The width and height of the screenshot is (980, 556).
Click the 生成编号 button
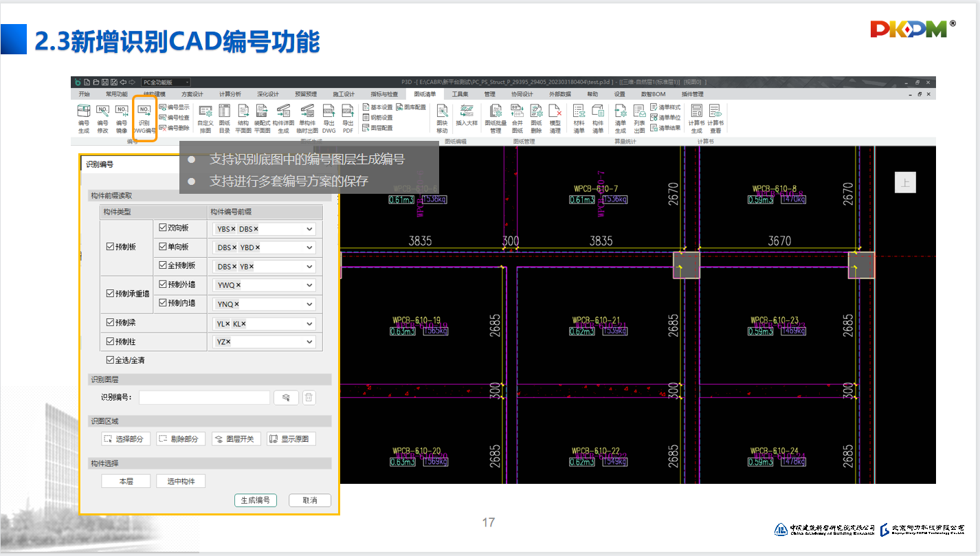(x=255, y=500)
